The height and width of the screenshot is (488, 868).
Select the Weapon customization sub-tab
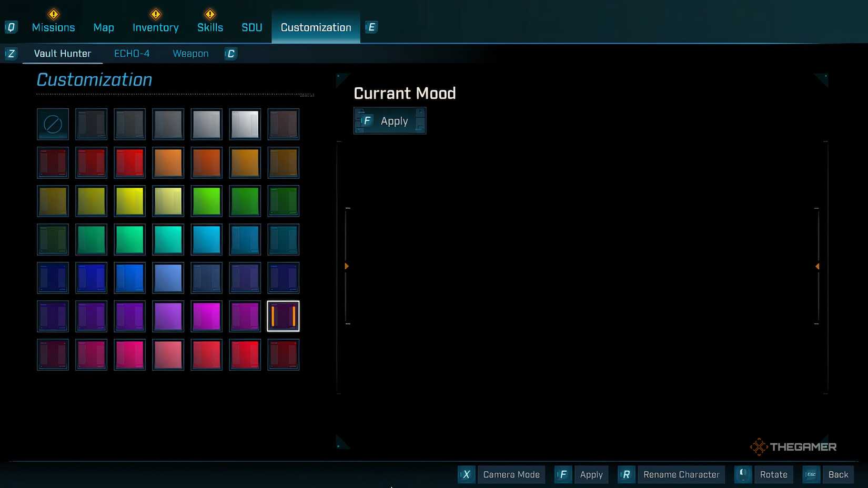point(190,54)
